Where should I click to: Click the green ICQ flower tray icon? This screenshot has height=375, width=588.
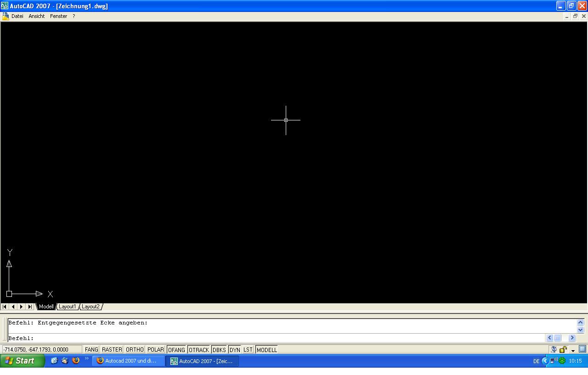pyautogui.click(x=562, y=361)
